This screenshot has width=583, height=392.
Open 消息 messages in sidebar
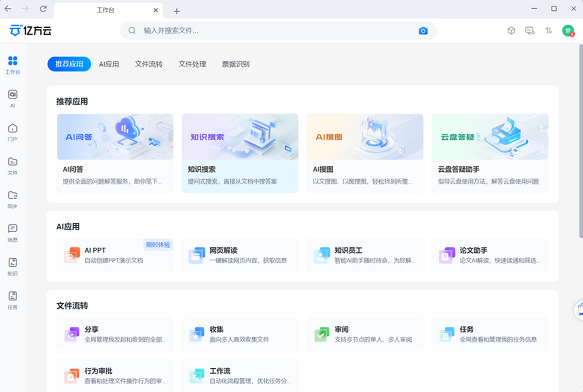(x=13, y=232)
